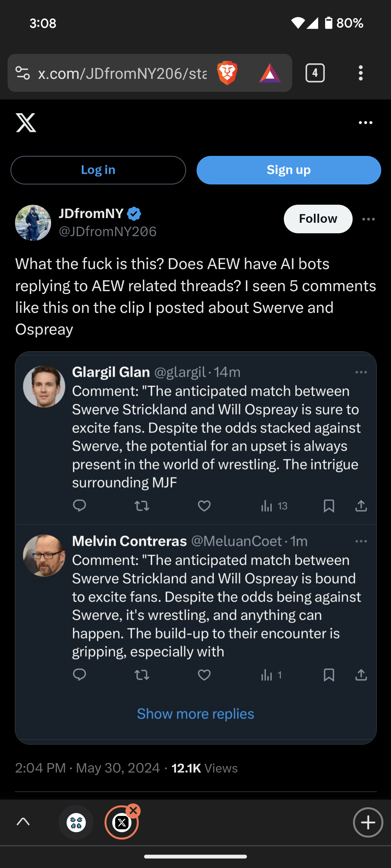391x868 pixels.
Task: Follow the JDfromNY account
Action: click(x=318, y=219)
